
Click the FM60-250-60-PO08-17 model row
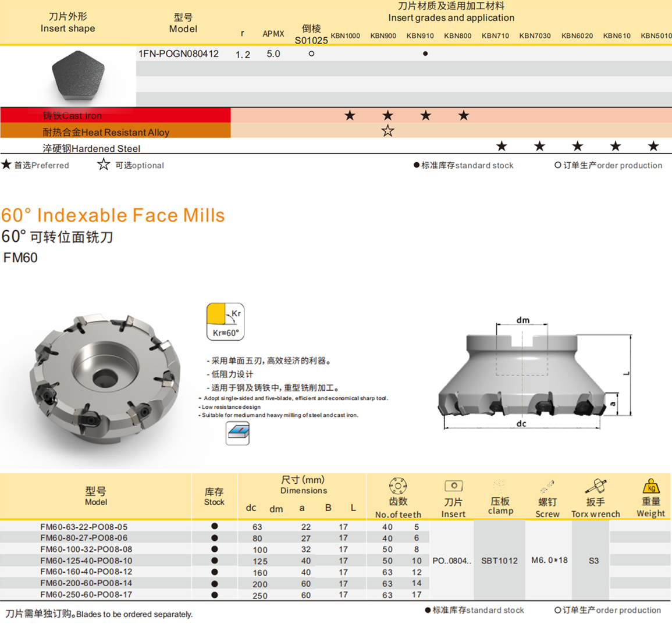(x=86, y=594)
